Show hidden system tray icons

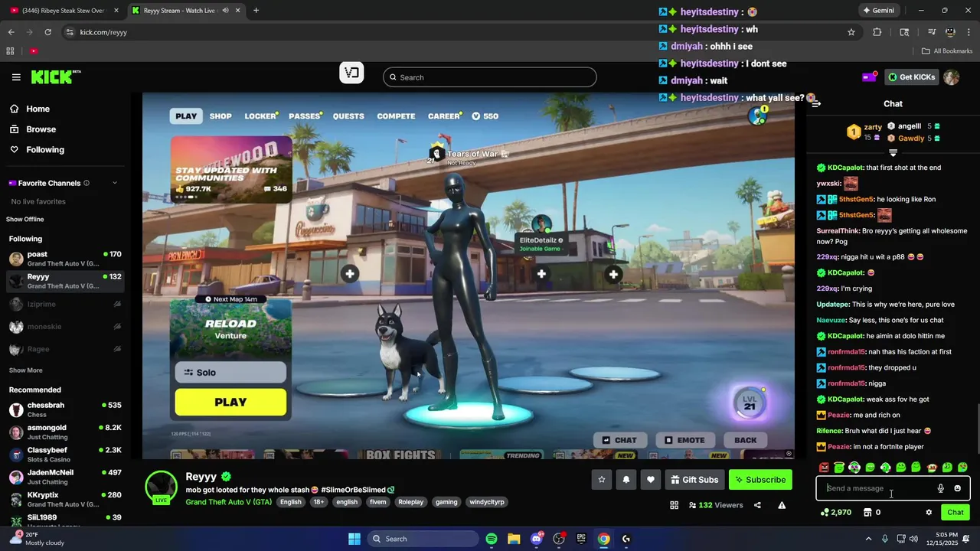click(868, 539)
